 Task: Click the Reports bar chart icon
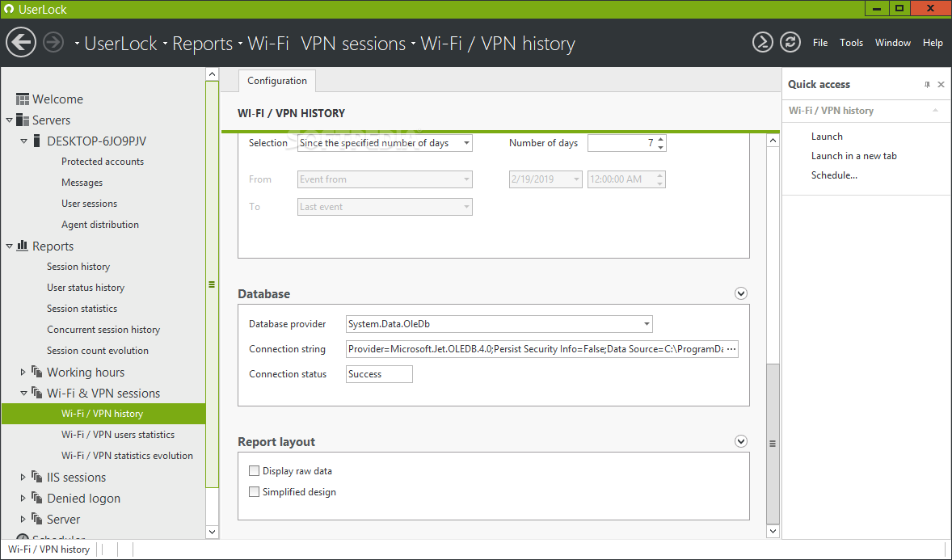[23, 246]
